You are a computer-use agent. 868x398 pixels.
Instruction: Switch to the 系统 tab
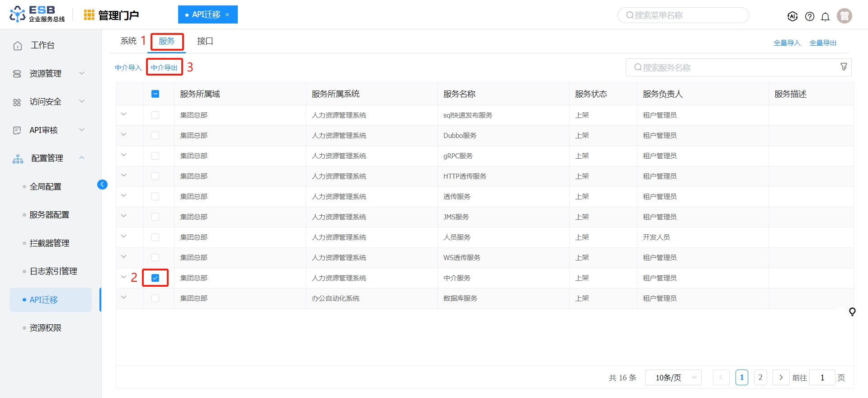[128, 41]
